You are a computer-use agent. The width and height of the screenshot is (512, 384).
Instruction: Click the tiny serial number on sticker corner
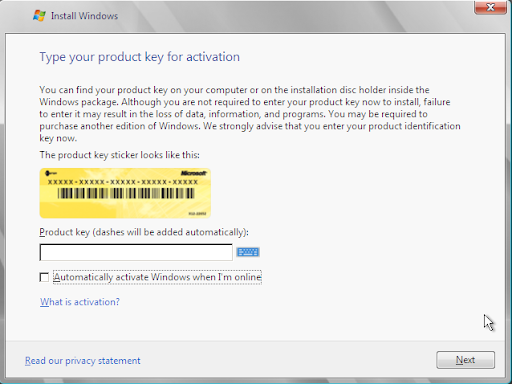[197, 213]
